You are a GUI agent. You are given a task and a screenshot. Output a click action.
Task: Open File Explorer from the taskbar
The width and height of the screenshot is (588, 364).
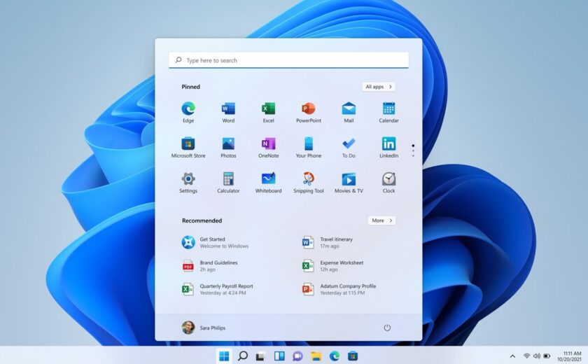[316, 356]
